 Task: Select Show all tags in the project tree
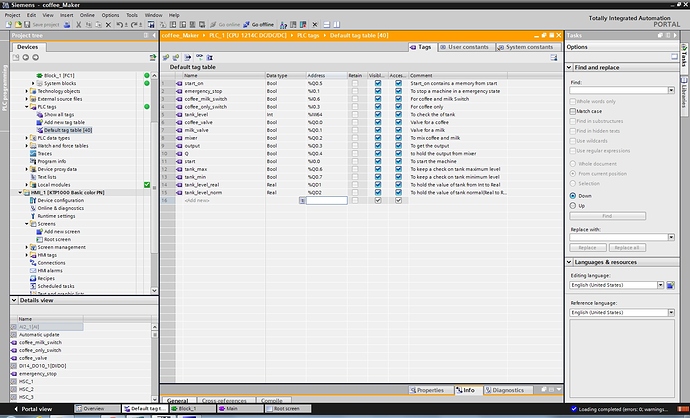[59, 114]
